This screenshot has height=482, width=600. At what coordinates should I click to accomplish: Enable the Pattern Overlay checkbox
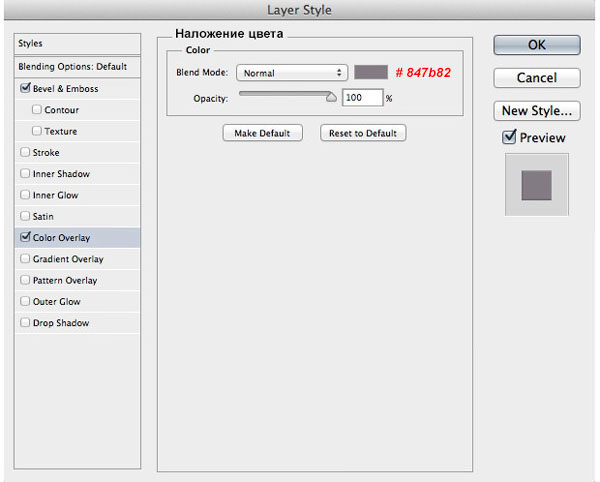pos(25,280)
